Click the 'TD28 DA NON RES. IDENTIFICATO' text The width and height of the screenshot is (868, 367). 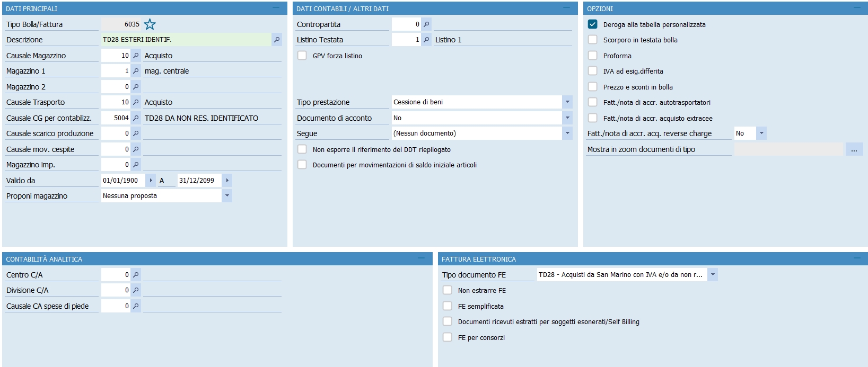coord(201,118)
